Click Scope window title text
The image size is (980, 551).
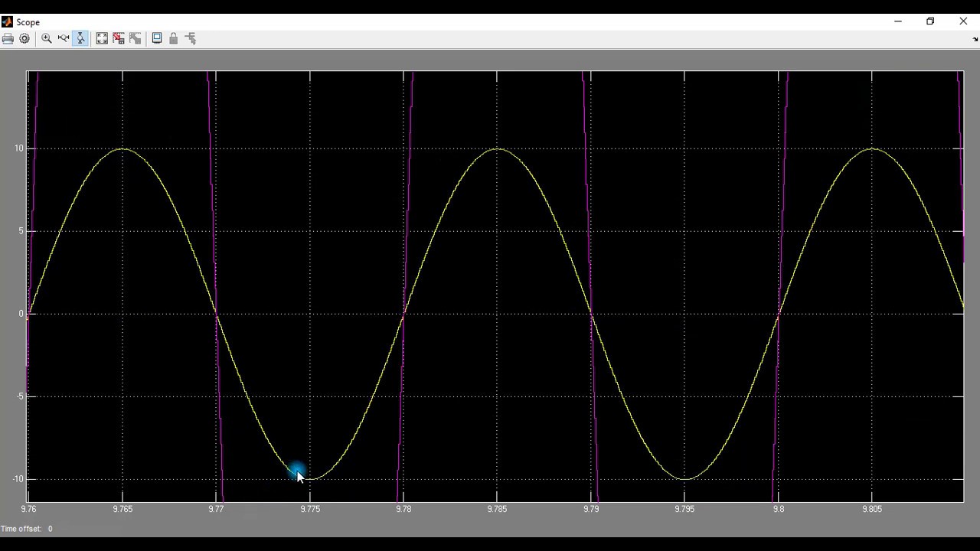[28, 22]
